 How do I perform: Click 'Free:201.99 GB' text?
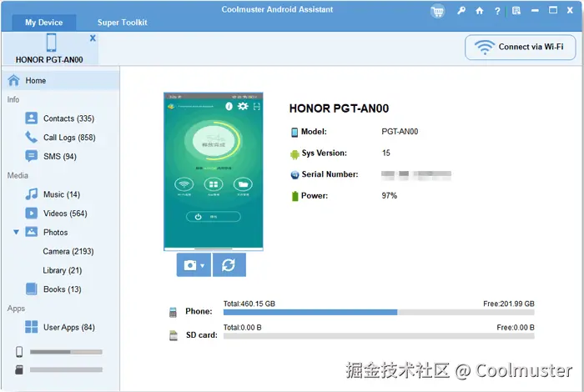coord(508,304)
